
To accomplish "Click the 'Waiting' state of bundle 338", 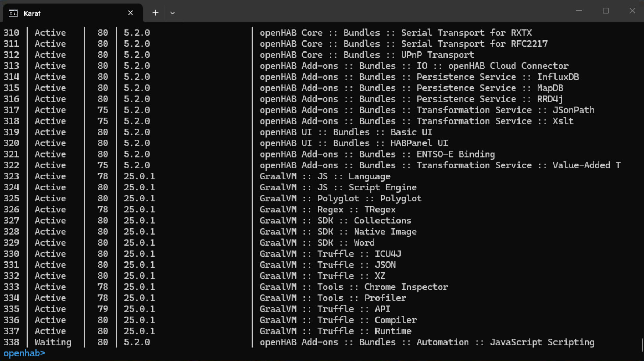I will (53, 342).
